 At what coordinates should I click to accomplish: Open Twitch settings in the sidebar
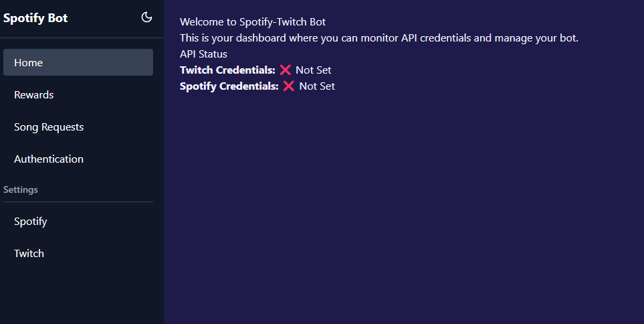coord(78,253)
